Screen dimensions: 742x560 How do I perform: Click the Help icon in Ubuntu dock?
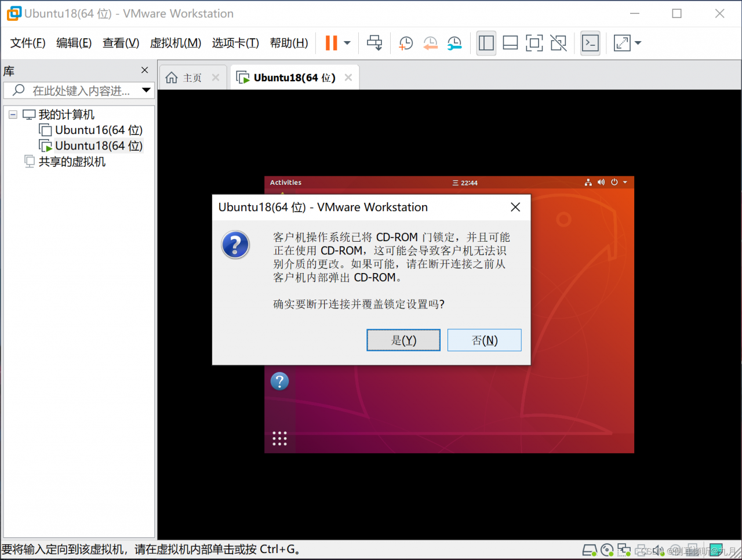(280, 381)
